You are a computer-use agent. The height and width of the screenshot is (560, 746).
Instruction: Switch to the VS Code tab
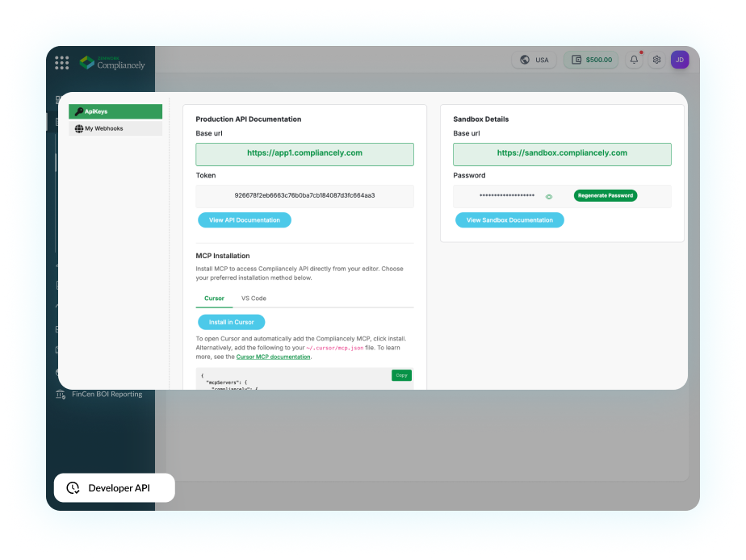pos(254,299)
